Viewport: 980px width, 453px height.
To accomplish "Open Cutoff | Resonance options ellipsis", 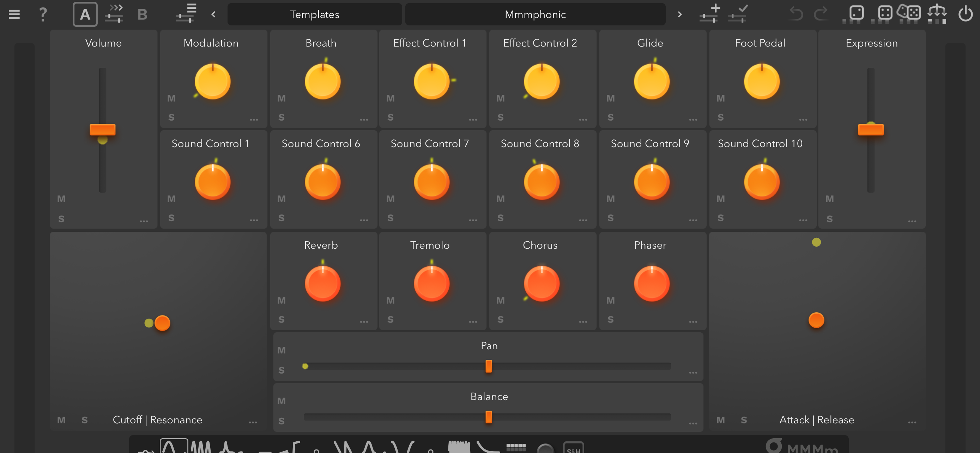I will tap(253, 422).
